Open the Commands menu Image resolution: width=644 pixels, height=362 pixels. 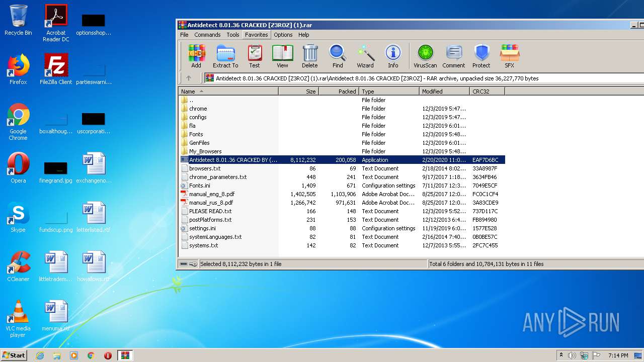207,35
